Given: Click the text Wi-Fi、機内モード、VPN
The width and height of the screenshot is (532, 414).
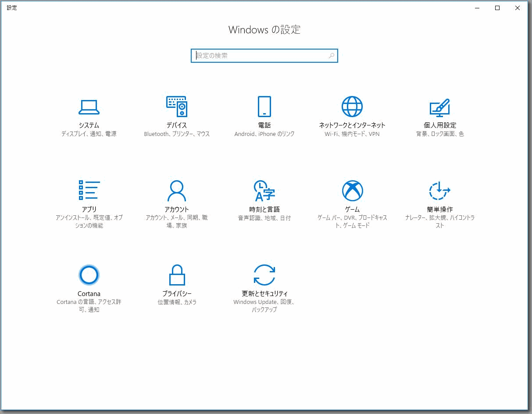Looking at the screenshot, I should point(352,134).
